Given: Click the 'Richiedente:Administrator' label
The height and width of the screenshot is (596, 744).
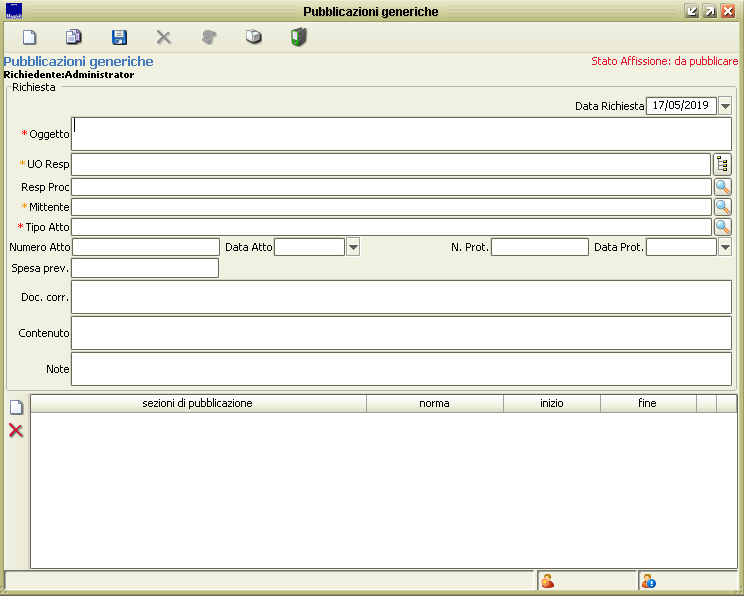Looking at the screenshot, I should pos(69,74).
